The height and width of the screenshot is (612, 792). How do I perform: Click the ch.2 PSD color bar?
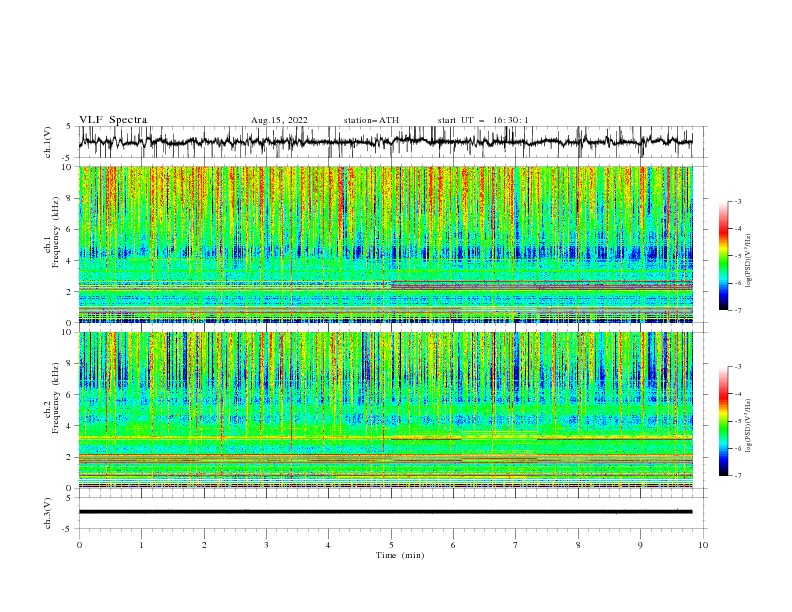click(723, 421)
